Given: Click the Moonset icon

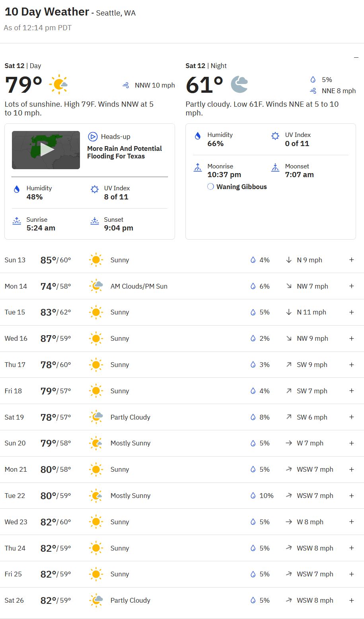Looking at the screenshot, I should 275,168.
